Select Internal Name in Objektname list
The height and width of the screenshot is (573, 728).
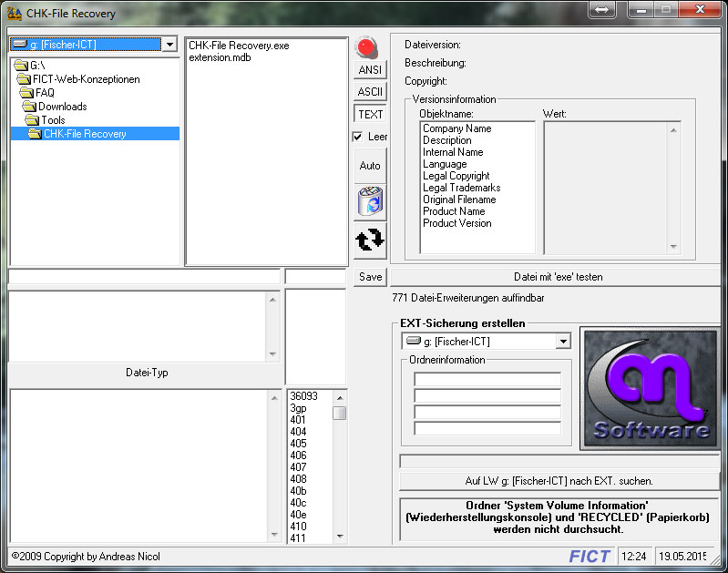point(453,152)
